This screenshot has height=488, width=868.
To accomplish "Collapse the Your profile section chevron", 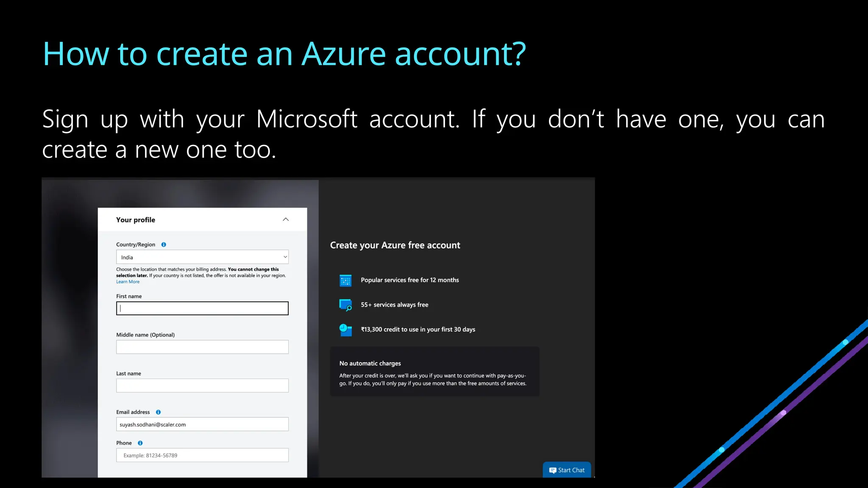I will point(286,219).
